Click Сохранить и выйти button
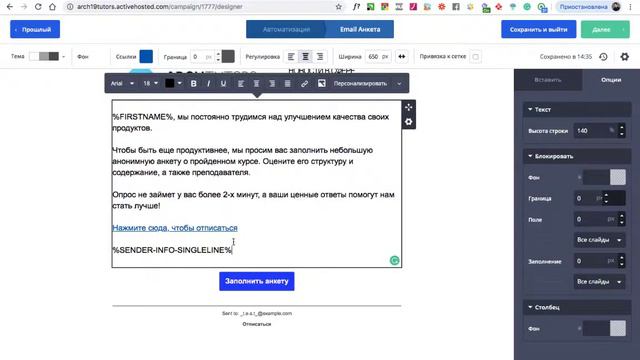Screen dimensions: 640x360 pos(538,29)
